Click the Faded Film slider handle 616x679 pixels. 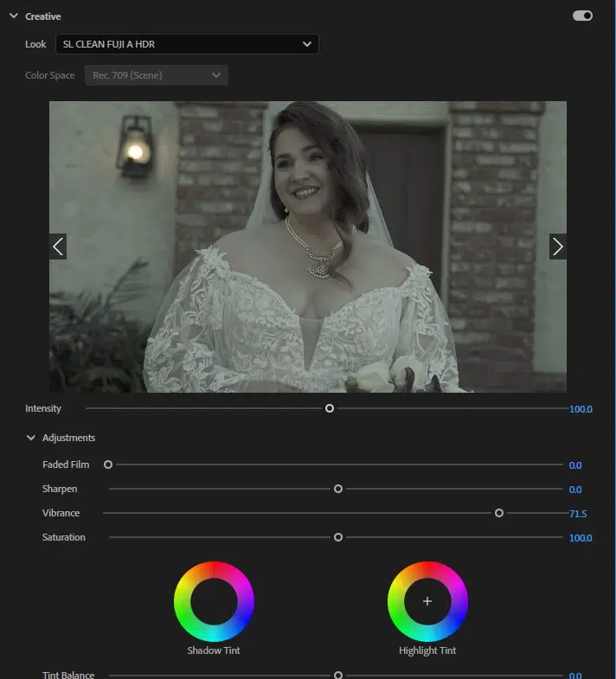(x=108, y=464)
